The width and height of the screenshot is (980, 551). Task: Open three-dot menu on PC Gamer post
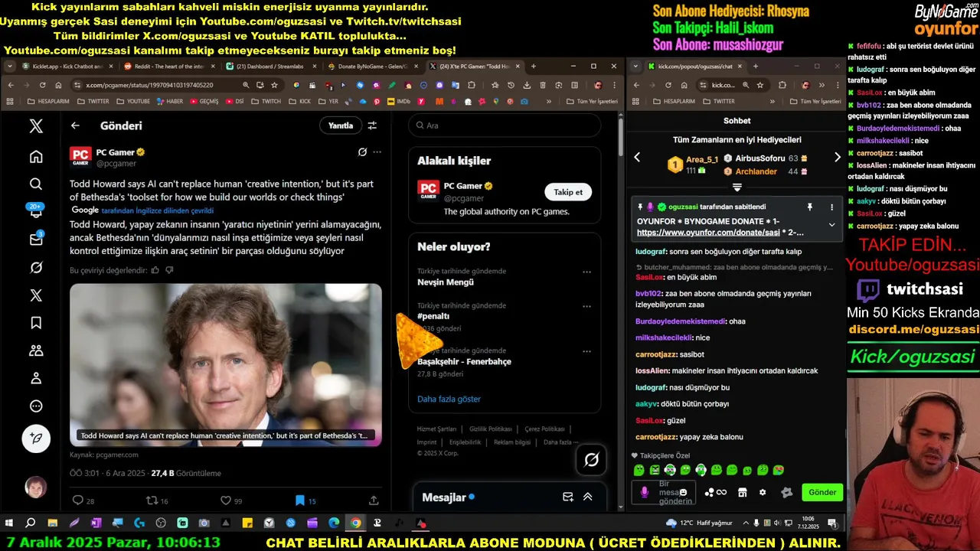click(x=377, y=152)
